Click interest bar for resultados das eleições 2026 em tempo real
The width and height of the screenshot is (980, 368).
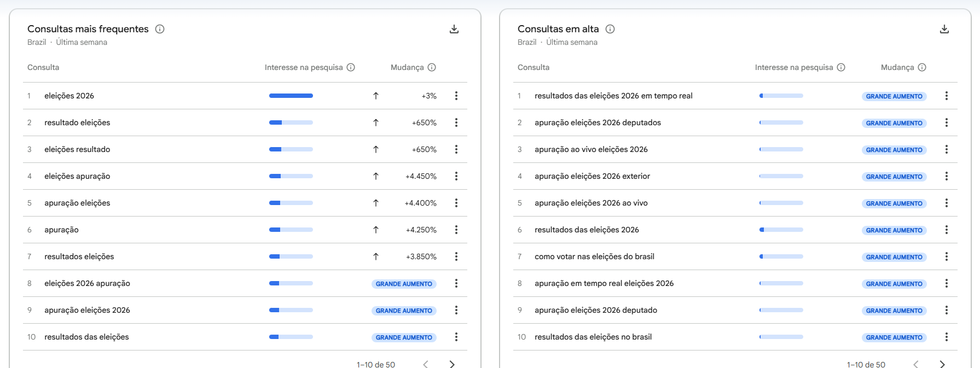pyautogui.click(x=781, y=96)
